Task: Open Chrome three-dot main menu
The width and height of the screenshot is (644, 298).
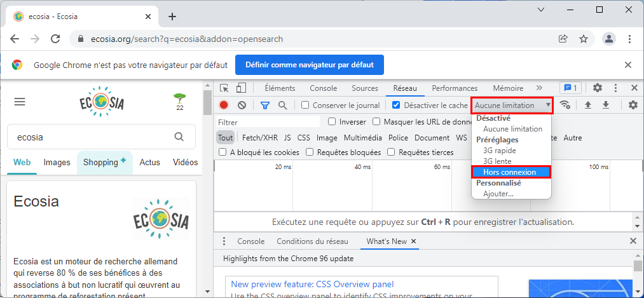Action: coord(629,39)
